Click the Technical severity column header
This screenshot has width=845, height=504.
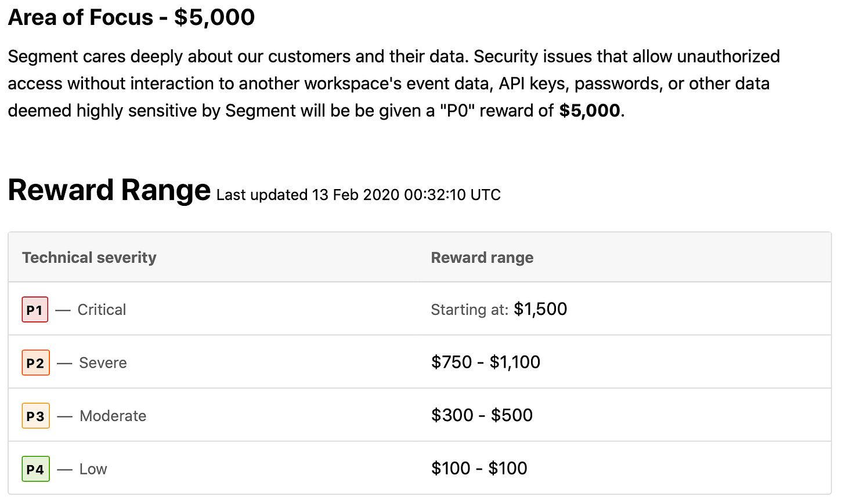89,258
